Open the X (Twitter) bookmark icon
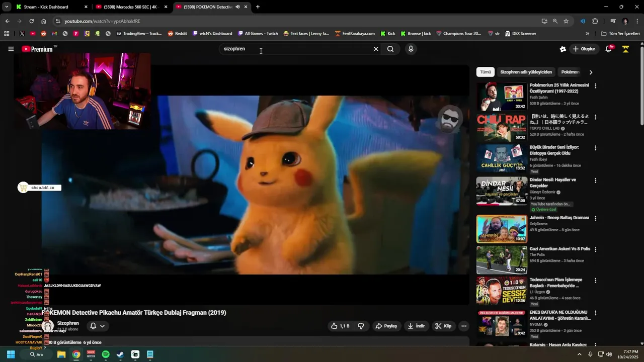 tap(22, 34)
